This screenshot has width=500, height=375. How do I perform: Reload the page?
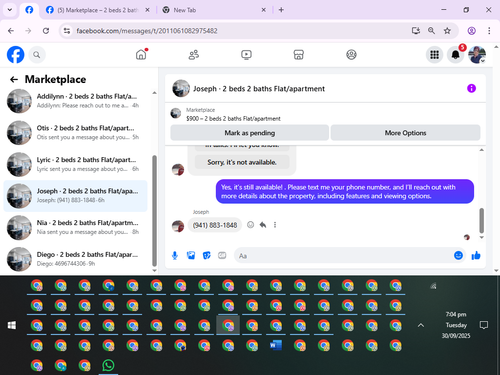pyautogui.click(x=46, y=31)
